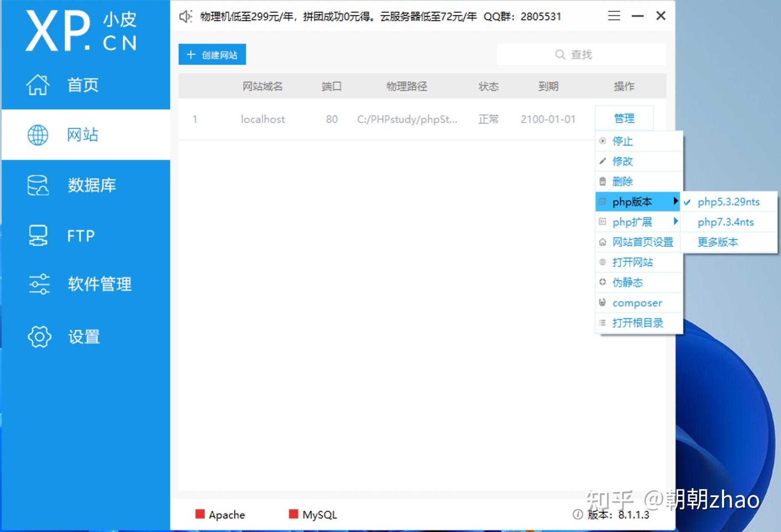
Task: Switch to 网站 sidebar section
Action: 86,135
